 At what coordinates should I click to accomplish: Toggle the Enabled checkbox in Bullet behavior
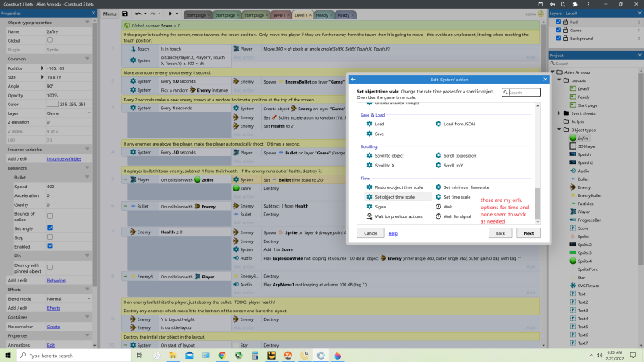50,246
